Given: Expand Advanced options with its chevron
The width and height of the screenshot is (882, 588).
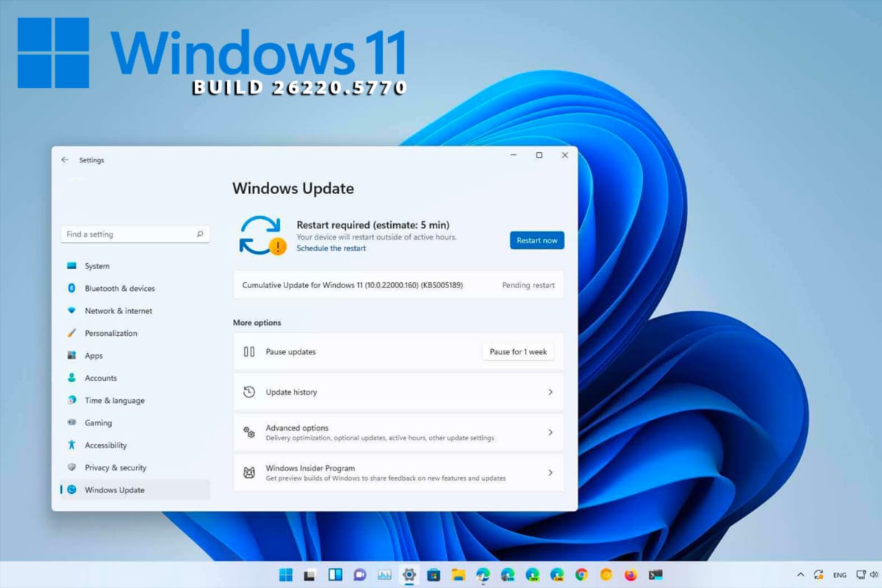Looking at the screenshot, I should 550,433.
